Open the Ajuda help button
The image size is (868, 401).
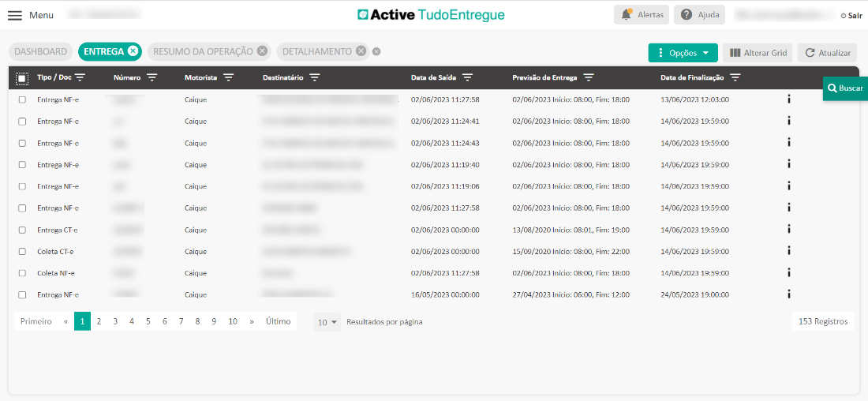pyautogui.click(x=700, y=15)
